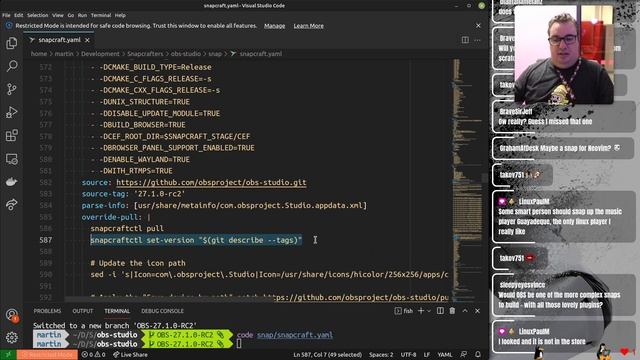640x360 pixels.
Task: Open the Source Control view
Action: (x=11, y=89)
